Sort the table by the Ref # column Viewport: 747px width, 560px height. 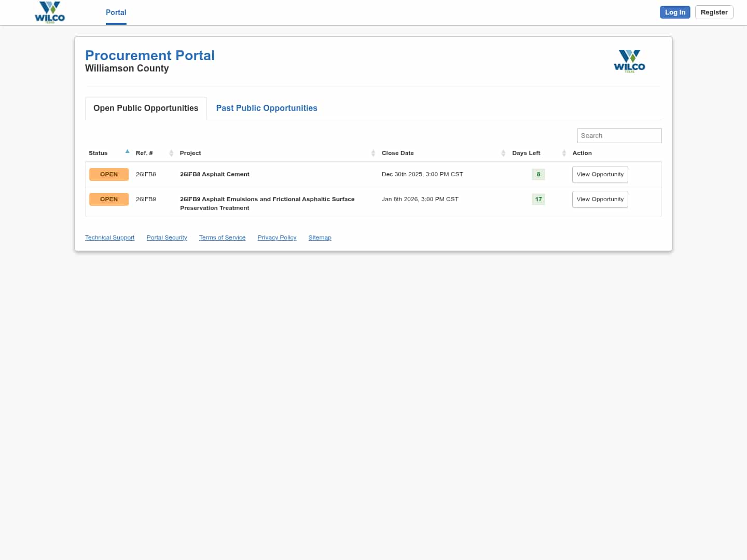(172, 153)
